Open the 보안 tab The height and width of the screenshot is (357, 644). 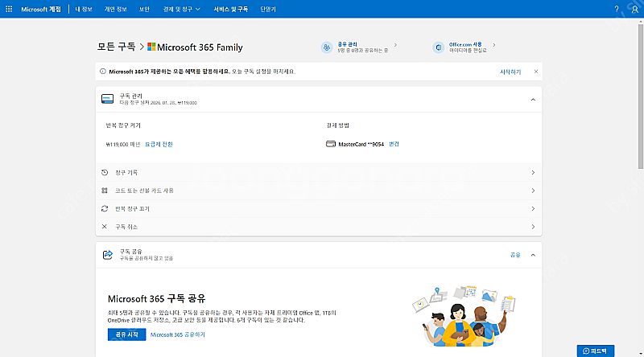point(144,9)
